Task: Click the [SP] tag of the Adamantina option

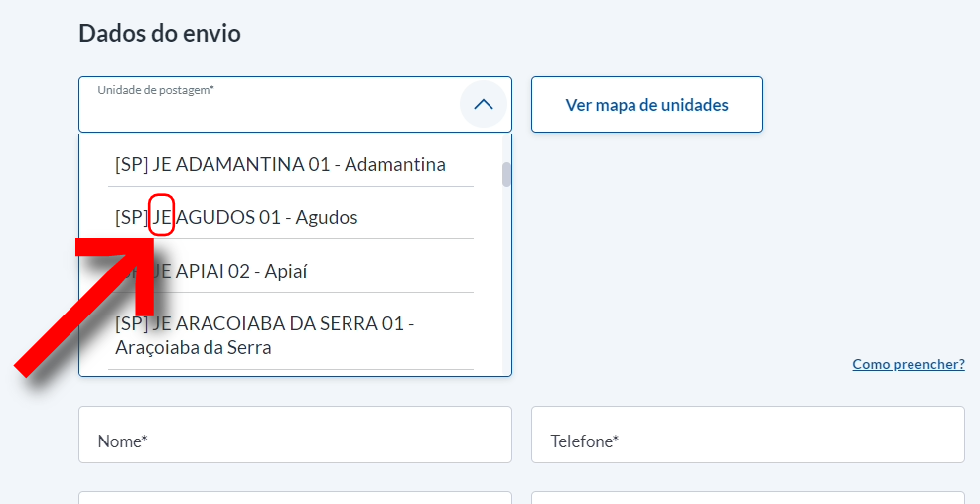Action: click(x=131, y=164)
